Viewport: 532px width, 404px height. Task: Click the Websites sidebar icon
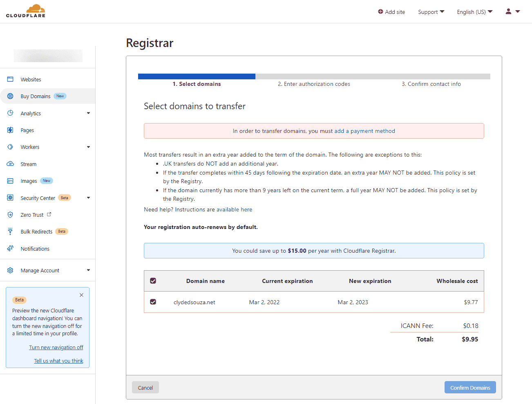pos(10,79)
